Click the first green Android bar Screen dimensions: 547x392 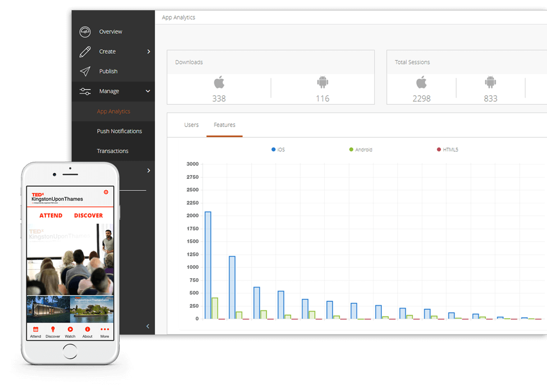click(215, 308)
